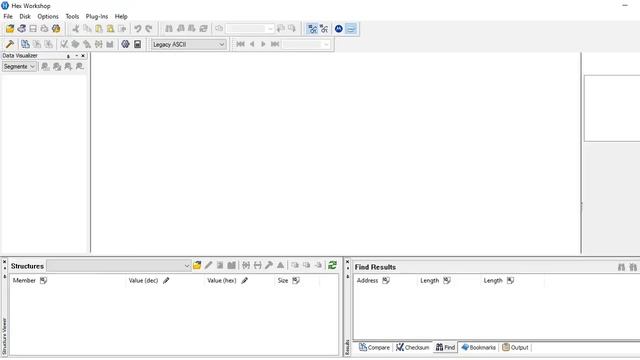Screen dimensions: 640x360
Task: Switch to the Compare tab
Action: (x=374, y=347)
